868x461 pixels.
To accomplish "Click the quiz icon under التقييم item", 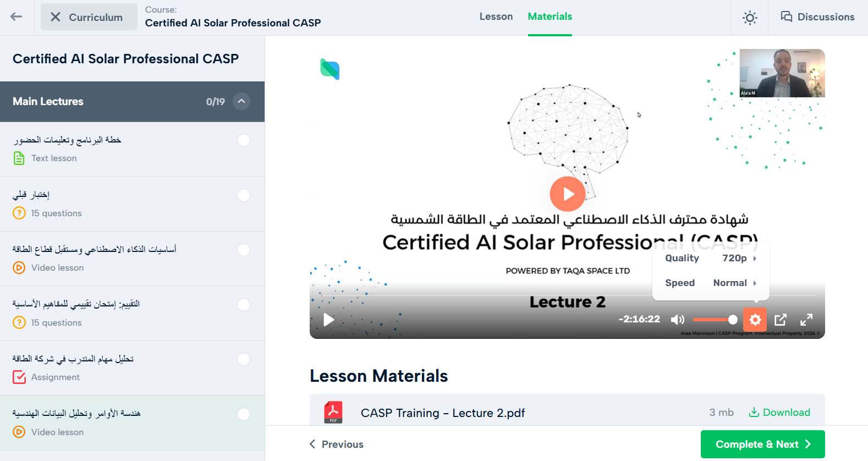I will [x=19, y=322].
